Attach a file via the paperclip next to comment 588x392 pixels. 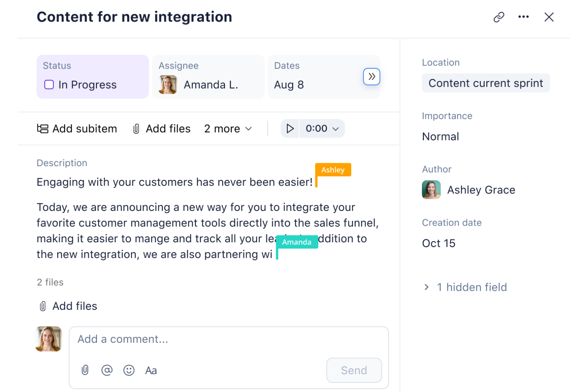pyautogui.click(x=85, y=370)
